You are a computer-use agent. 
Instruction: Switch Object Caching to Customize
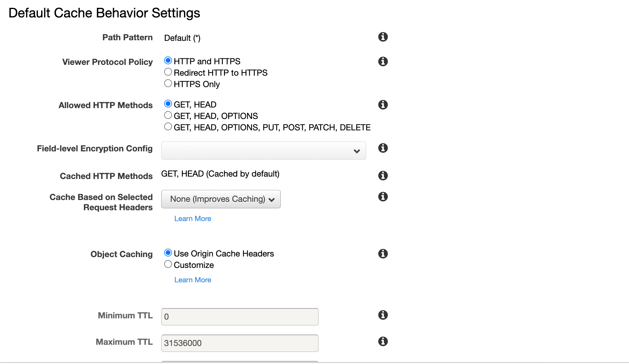pos(168,264)
